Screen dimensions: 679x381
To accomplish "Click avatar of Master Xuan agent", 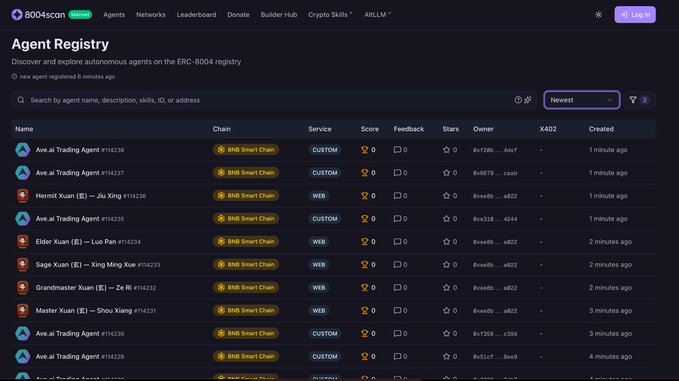I will [23, 310].
